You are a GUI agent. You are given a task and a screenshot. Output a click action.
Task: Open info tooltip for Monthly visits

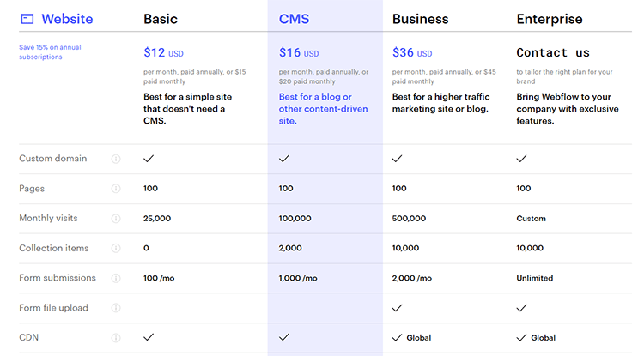(x=116, y=219)
